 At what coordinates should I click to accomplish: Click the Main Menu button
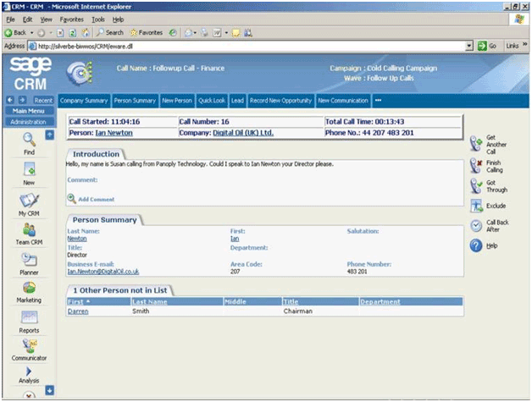(29, 111)
